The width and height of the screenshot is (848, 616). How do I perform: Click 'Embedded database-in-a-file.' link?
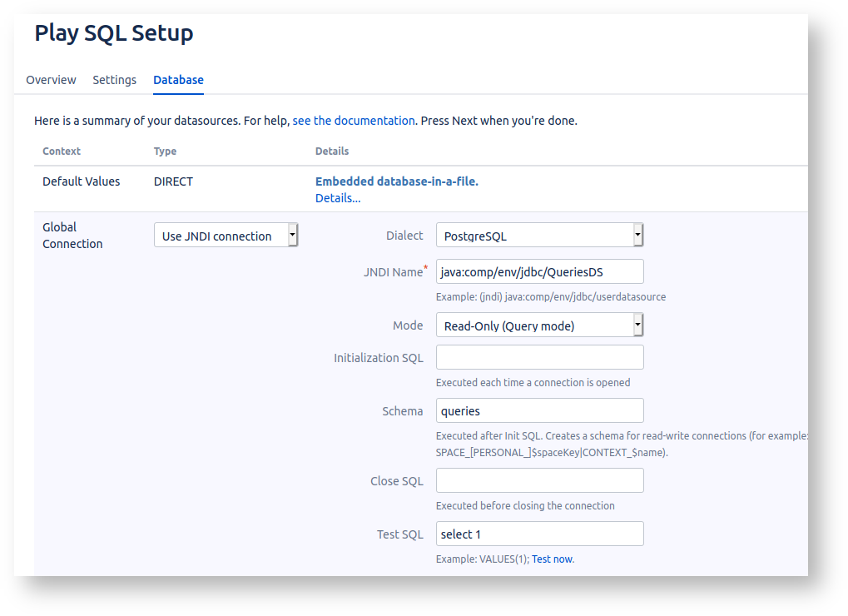pos(396,181)
